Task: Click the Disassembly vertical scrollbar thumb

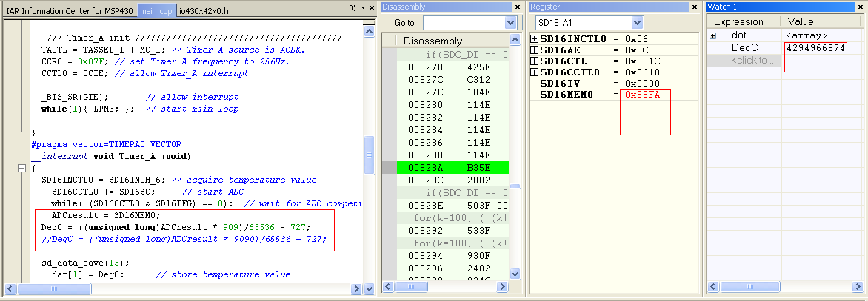Action: point(515,186)
